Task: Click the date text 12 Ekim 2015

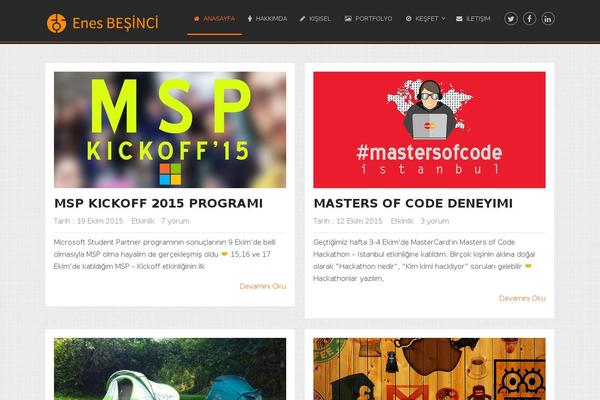Action: pyautogui.click(x=359, y=221)
